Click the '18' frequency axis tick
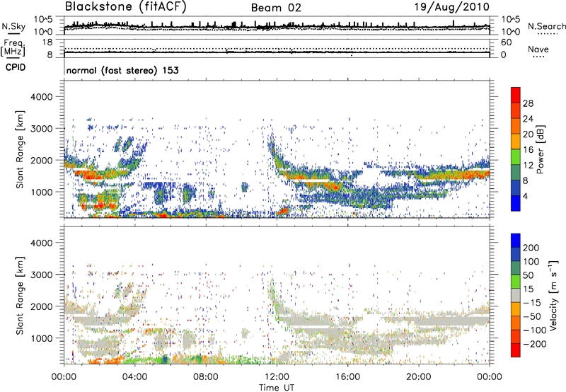 [47, 42]
